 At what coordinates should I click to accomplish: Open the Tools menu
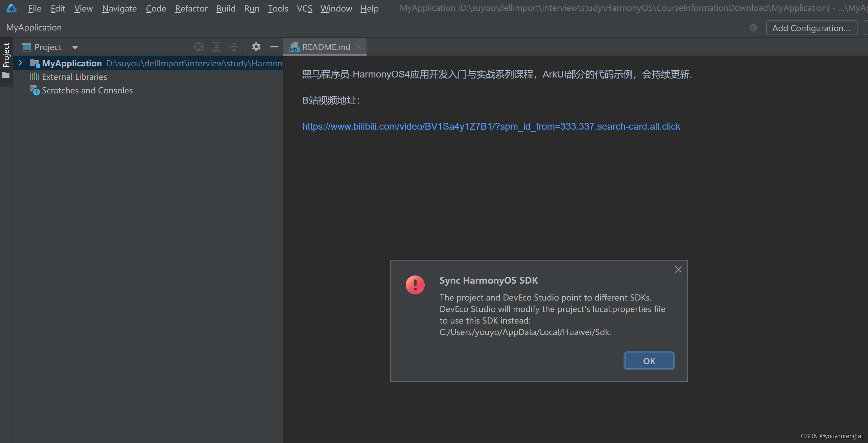coord(278,8)
